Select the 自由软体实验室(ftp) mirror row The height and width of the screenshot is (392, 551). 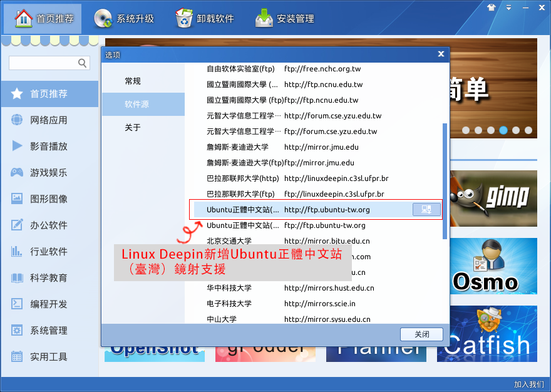(x=318, y=69)
